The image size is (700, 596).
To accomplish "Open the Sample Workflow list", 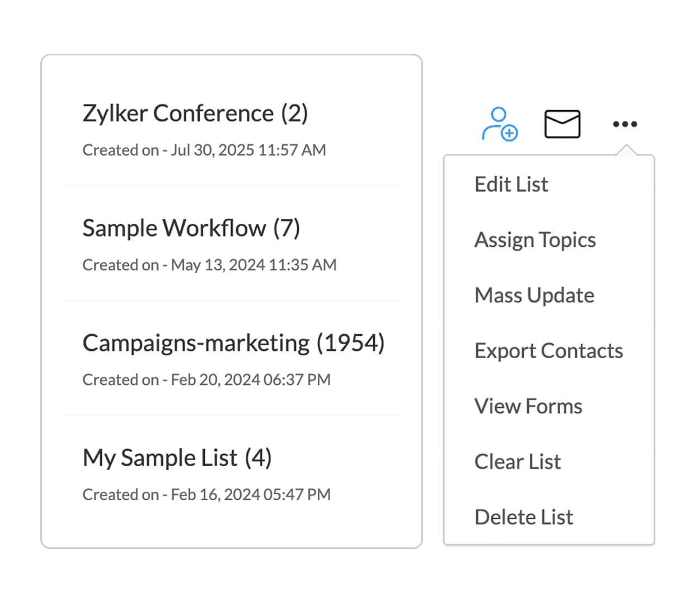I will coord(174,228).
